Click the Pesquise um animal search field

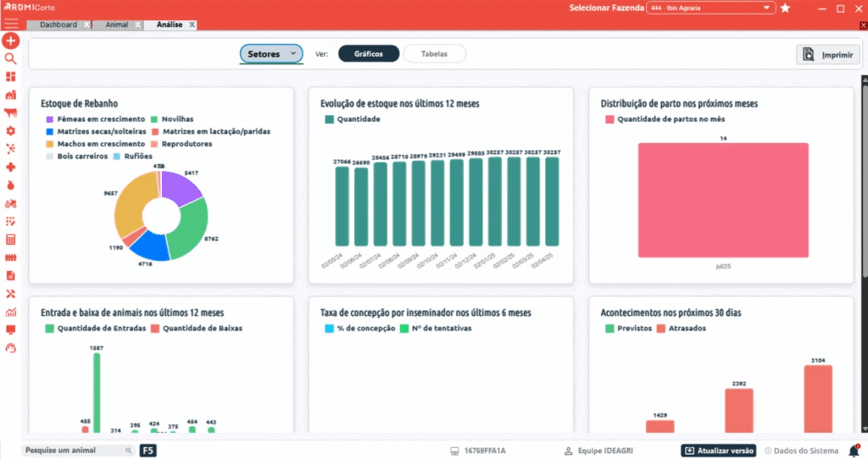pos(77,451)
